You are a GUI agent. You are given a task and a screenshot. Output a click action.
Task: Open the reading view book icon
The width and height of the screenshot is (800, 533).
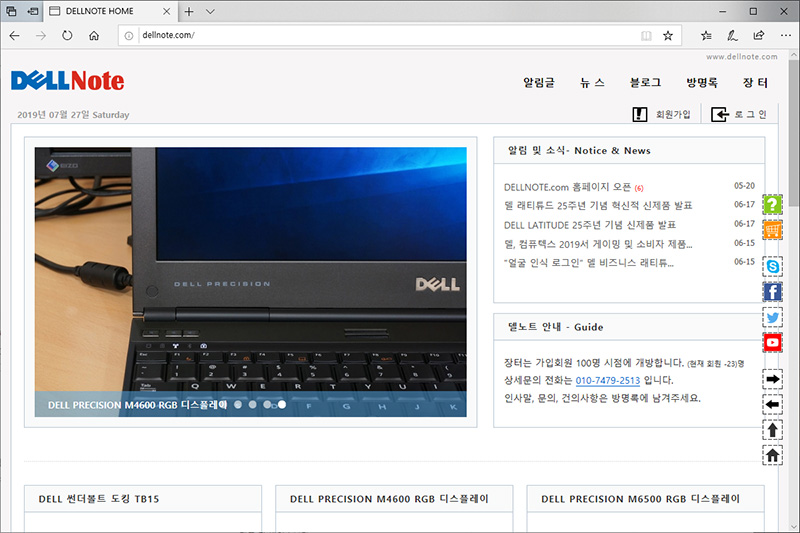tap(646, 36)
